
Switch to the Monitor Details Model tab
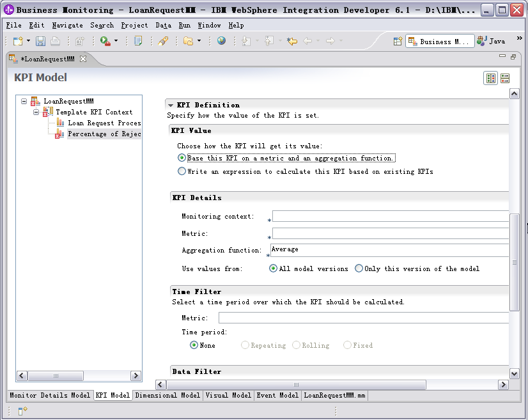tap(50, 396)
